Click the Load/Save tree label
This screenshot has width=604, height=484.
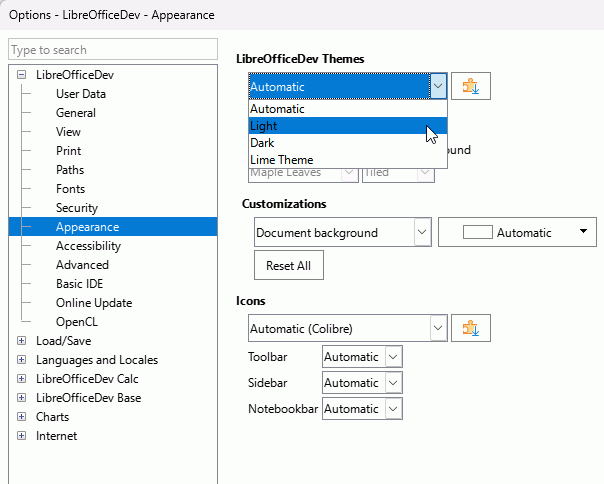coord(64,341)
